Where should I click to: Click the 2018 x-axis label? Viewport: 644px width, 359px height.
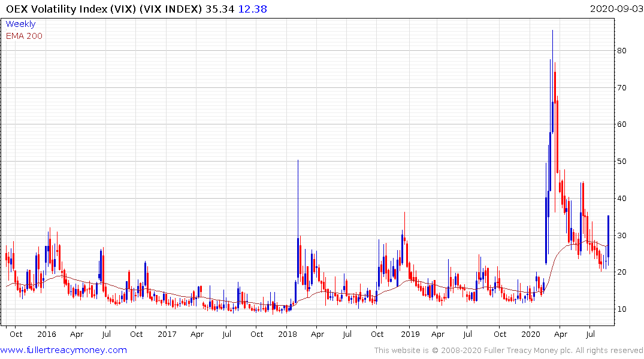(287, 334)
